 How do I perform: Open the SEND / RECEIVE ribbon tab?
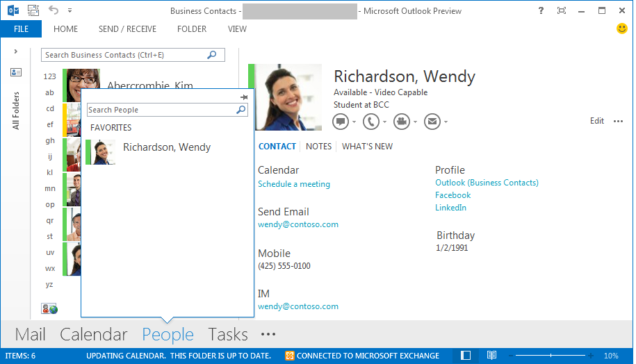click(x=127, y=29)
